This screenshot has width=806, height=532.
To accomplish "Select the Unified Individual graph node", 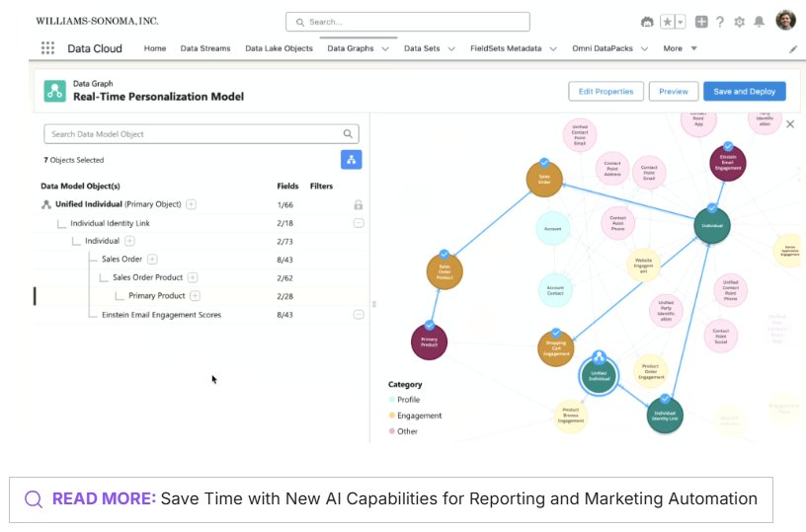I will (599, 376).
